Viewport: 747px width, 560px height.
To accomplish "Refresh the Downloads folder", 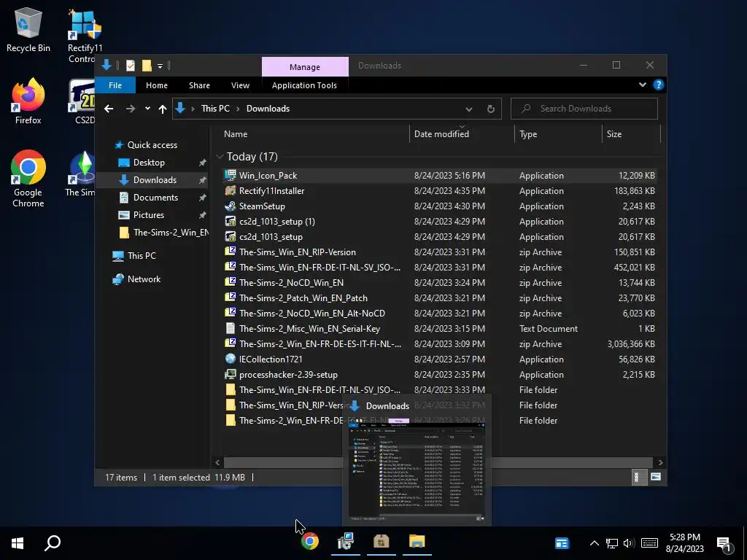I will click(491, 109).
